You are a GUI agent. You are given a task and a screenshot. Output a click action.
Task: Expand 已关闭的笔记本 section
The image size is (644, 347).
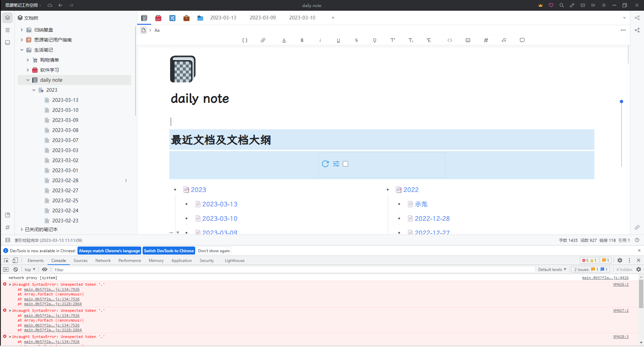[x=22, y=229]
